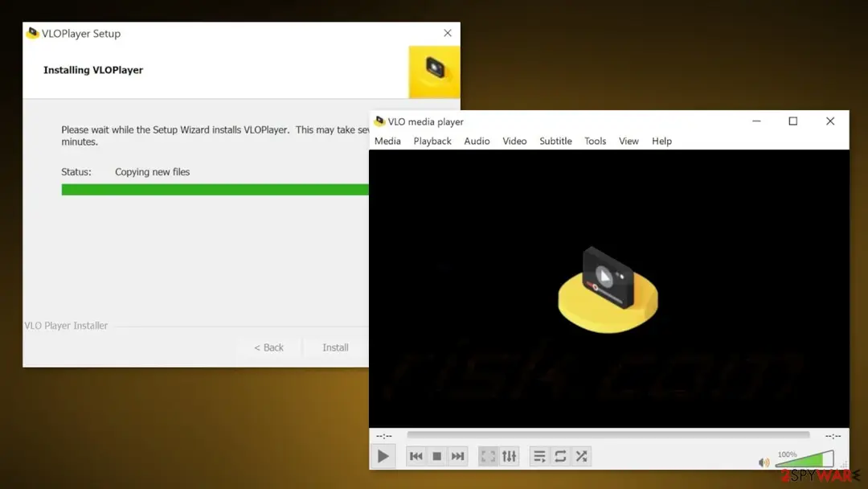Screen dimensions: 868x489
Task: Click the 'VLO Player Installer' footer label
Action: pos(66,326)
